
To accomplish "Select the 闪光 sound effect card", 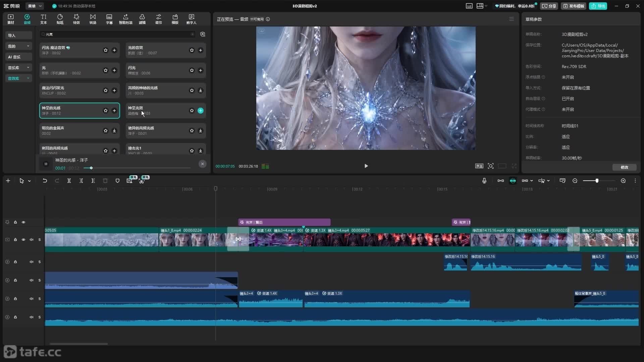I will [x=166, y=70].
